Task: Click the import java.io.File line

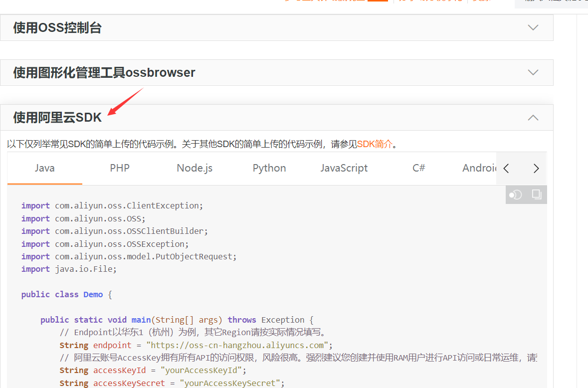Action: (69, 269)
